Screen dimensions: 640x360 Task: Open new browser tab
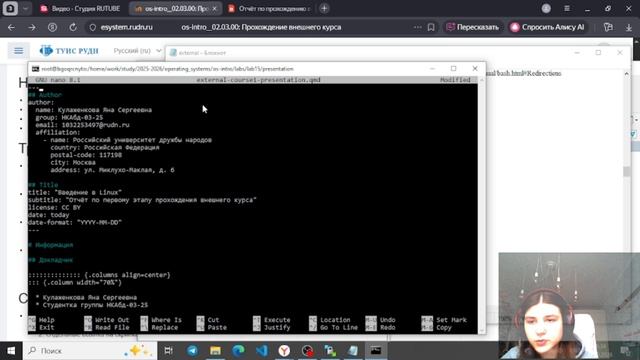[324, 8]
